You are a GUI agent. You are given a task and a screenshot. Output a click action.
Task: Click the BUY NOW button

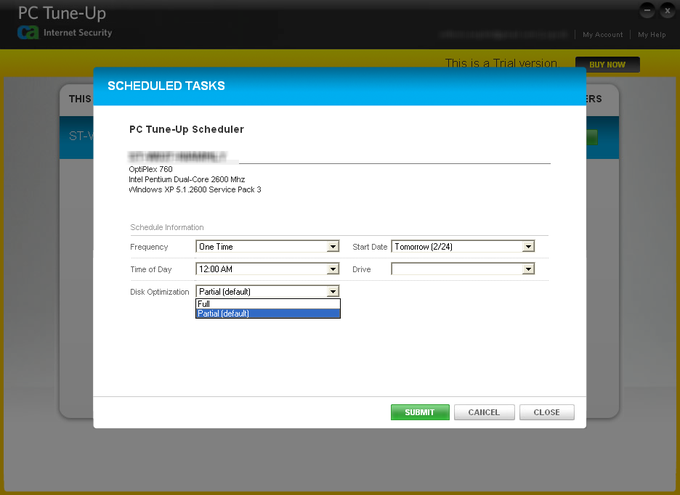coord(607,65)
